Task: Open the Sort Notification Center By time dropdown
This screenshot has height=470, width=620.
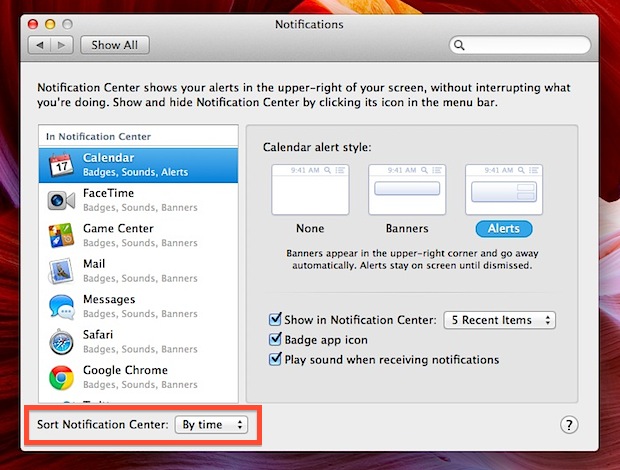Action: point(211,425)
